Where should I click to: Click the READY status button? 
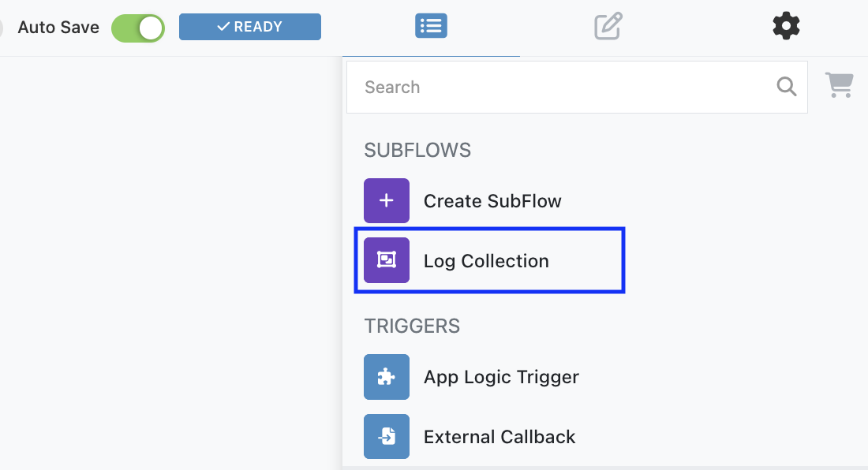(249, 26)
